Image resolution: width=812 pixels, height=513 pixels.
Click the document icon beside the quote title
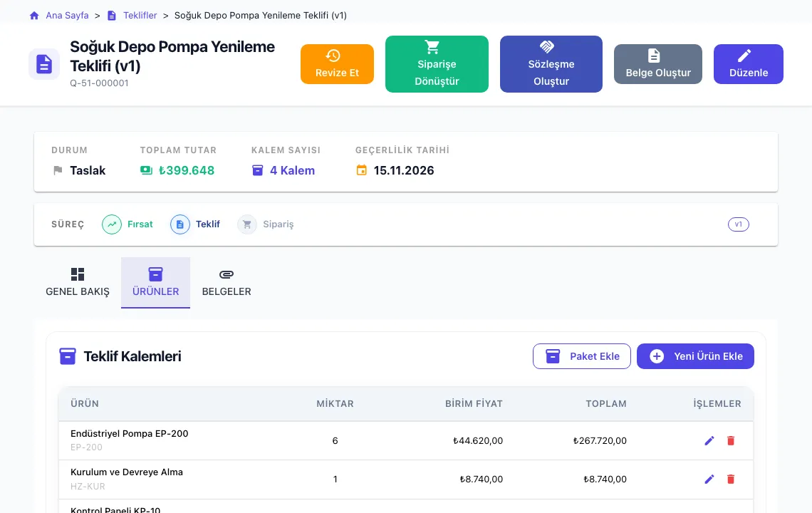pyautogui.click(x=44, y=64)
